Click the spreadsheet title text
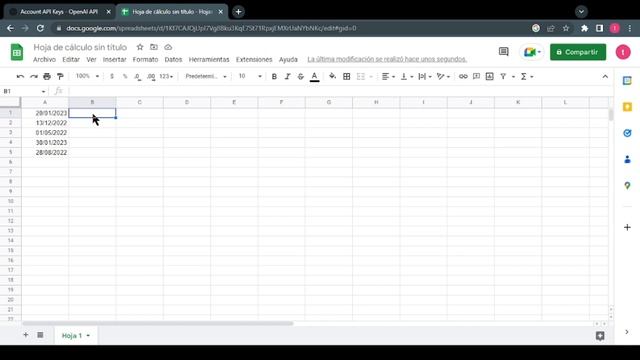Screen dimensions: 640x360 click(x=80, y=47)
